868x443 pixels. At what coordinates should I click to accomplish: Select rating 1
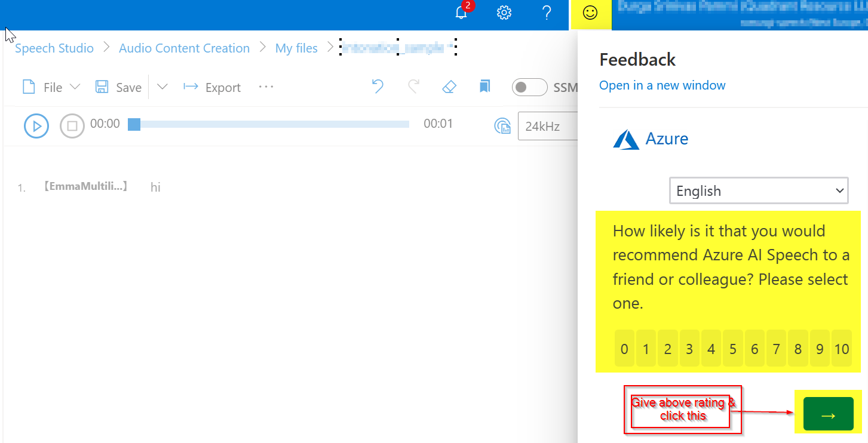[646, 349]
